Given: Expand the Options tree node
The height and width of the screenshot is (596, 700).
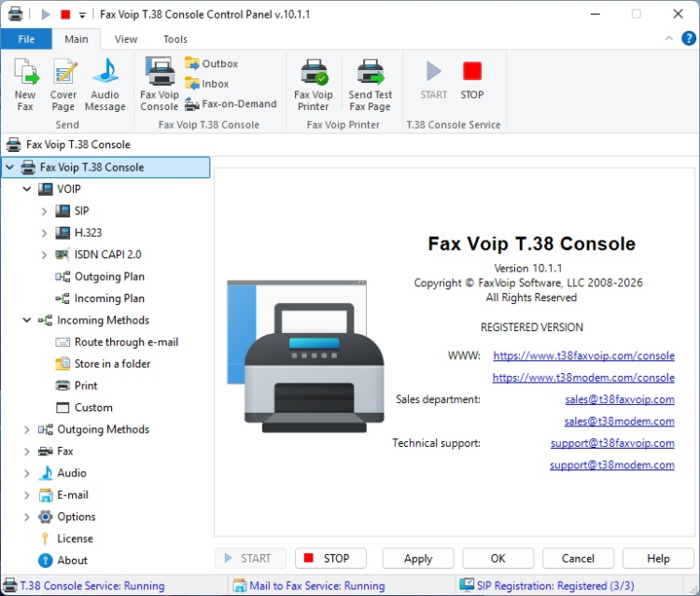Looking at the screenshot, I should pyautogui.click(x=27, y=517).
